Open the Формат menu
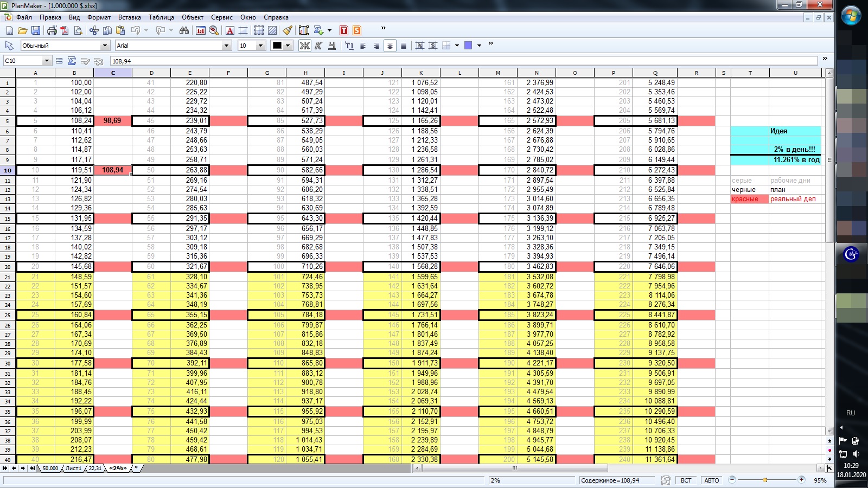 (99, 17)
